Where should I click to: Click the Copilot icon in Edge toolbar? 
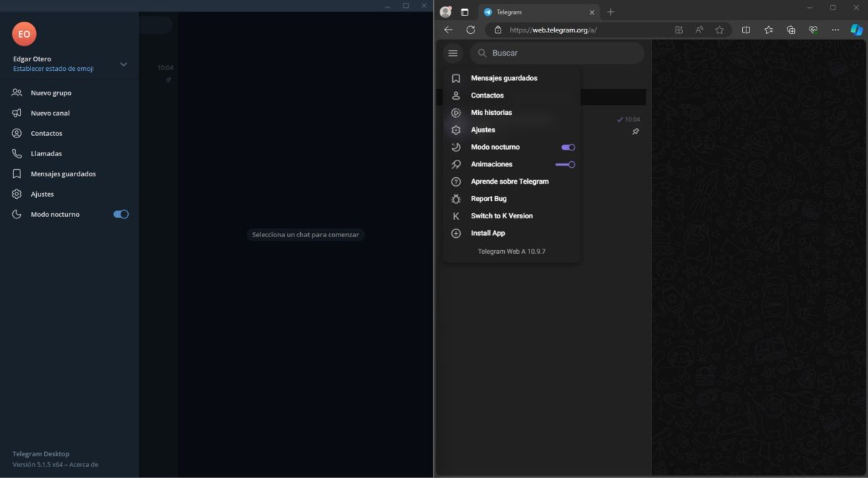(856, 30)
